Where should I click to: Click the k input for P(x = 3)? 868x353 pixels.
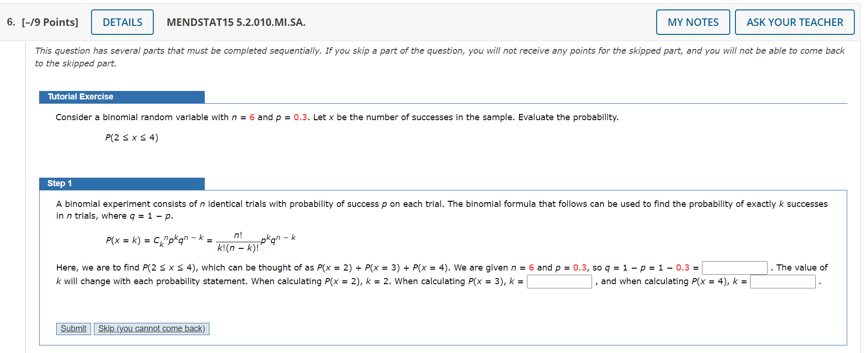point(559,281)
